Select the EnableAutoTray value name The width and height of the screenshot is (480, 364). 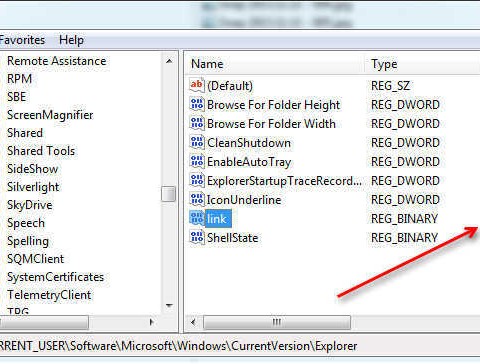point(249,162)
